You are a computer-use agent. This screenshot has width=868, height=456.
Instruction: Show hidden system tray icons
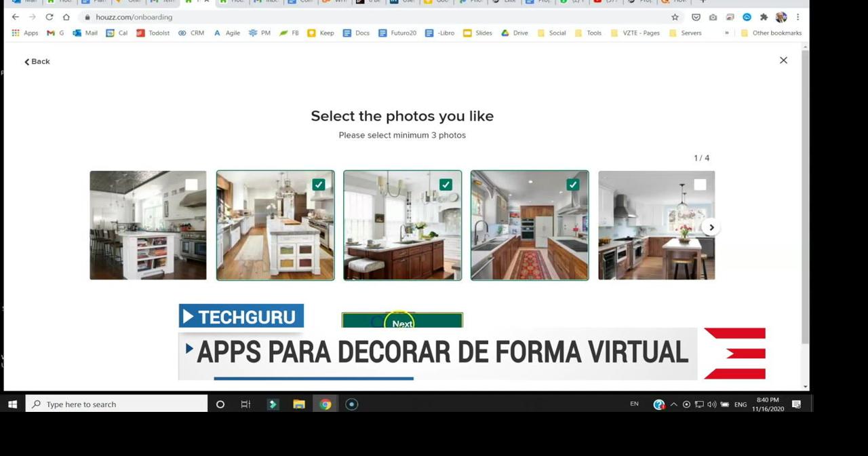(673, 404)
